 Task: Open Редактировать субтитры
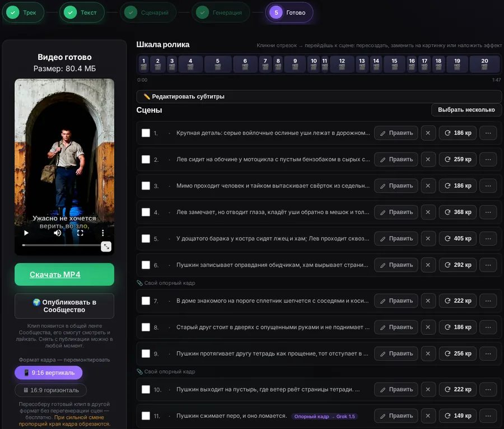point(319,96)
